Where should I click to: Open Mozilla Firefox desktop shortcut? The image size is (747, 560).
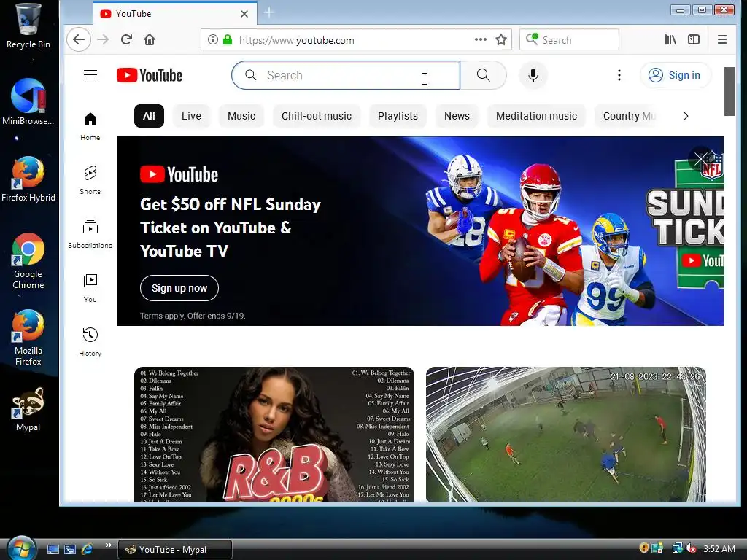[x=28, y=338]
